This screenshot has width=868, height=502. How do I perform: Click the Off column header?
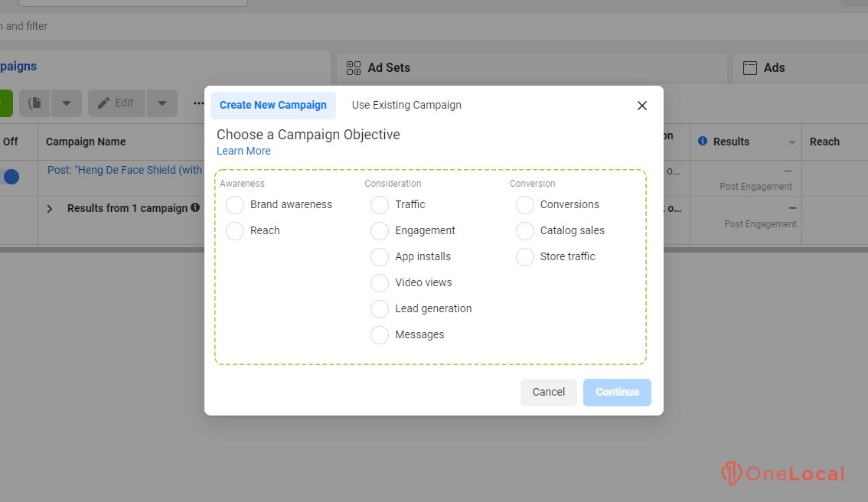click(10, 142)
